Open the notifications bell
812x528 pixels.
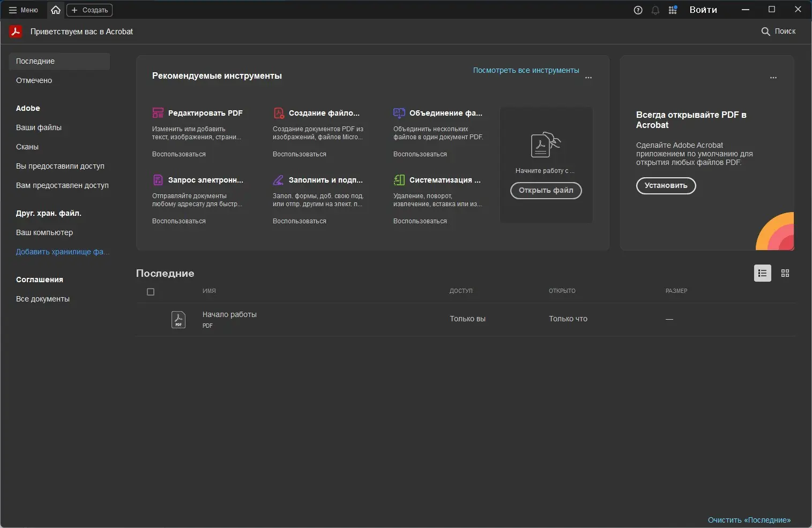click(655, 10)
